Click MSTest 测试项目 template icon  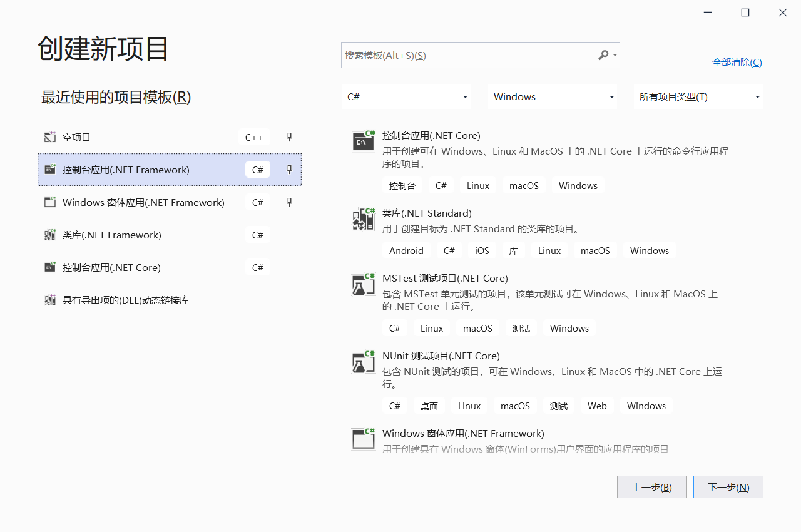pos(363,284)
